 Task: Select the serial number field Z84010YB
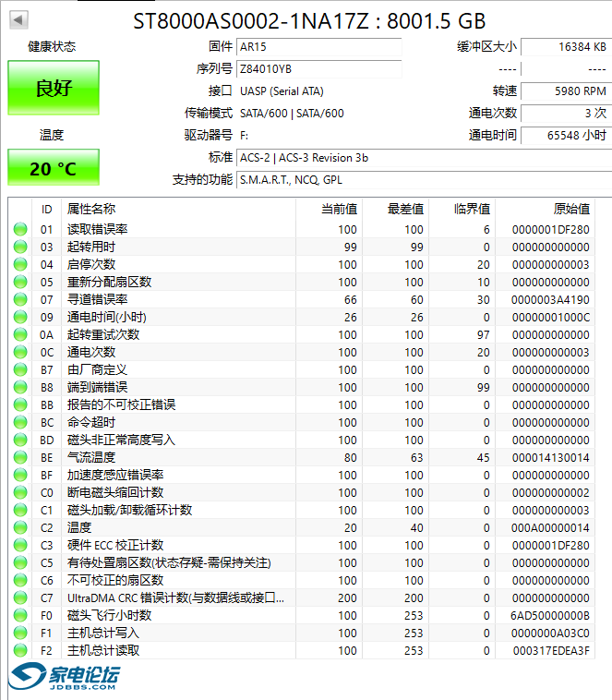(318, 69)
